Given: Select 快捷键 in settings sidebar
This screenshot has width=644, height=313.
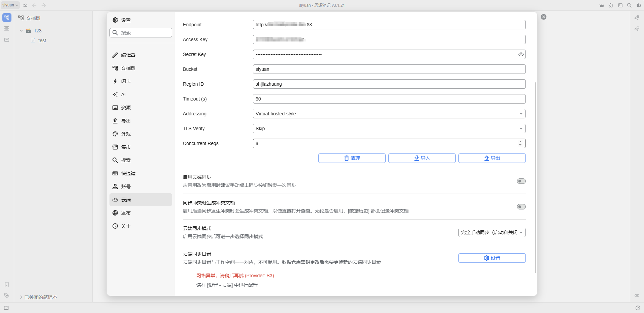Looking at the screenshot, I should [x=128, y=173].
